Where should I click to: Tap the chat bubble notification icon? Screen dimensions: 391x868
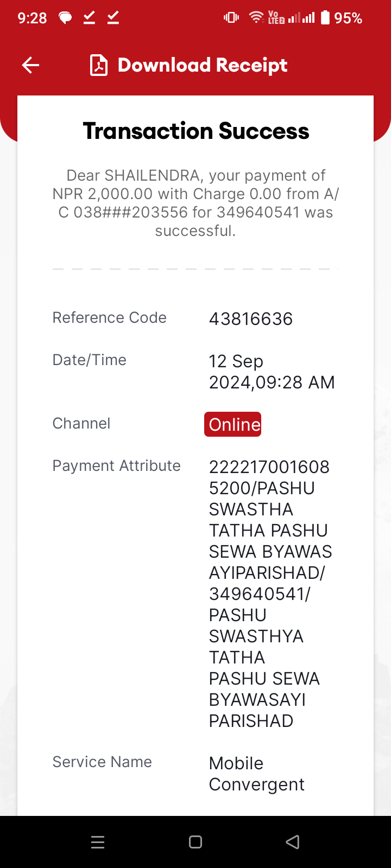pyautogui.click(x=66, y=18)
